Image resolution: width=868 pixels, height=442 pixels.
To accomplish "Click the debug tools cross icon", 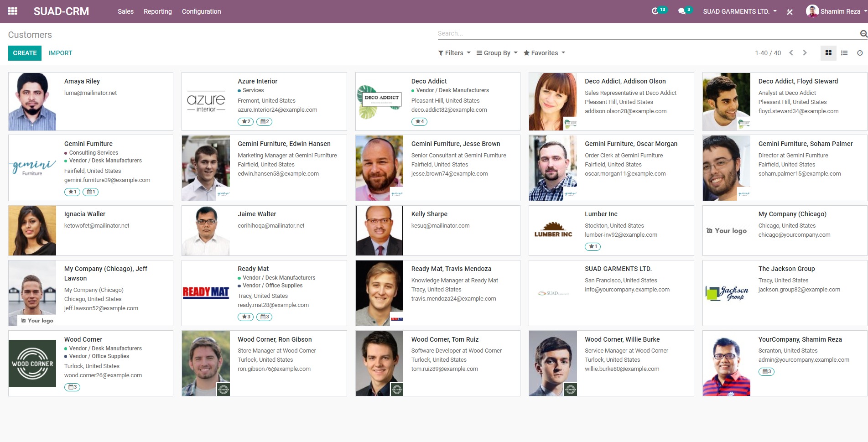I will [x=790, y=12].
